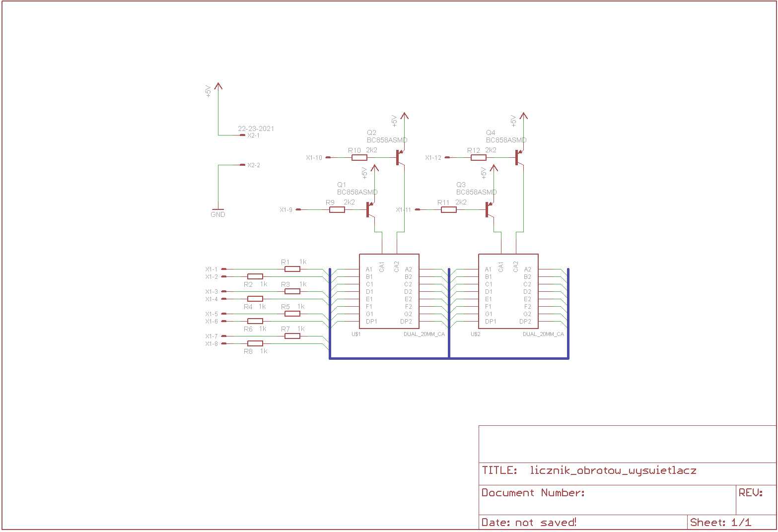Click the Q2 transistor symbol
Viewport: 778px width, 532px height.
(400, 157)
